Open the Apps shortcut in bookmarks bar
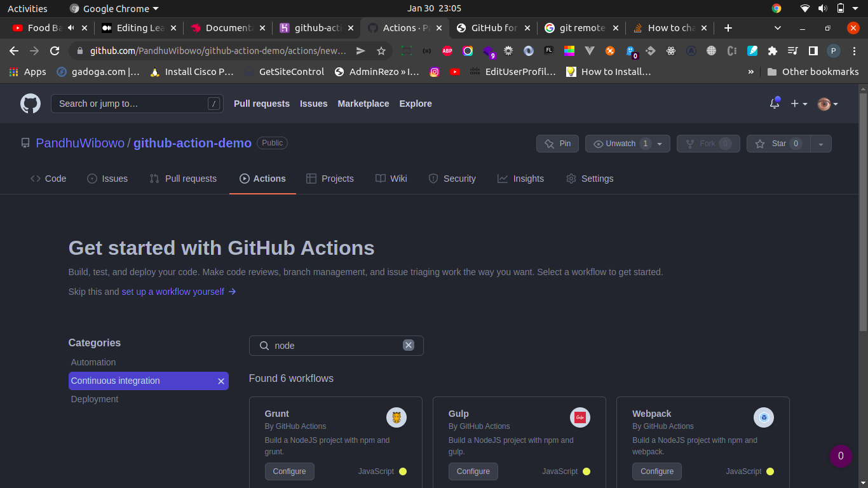Screen dimensions: 868x488 pos(27,72)
